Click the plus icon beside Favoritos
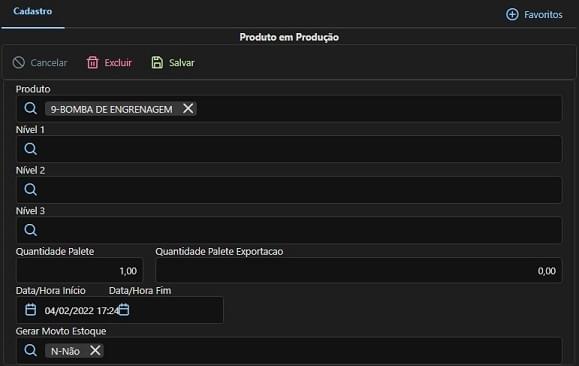The width and height of the screenshot is (579, 366). coord(512,14)
